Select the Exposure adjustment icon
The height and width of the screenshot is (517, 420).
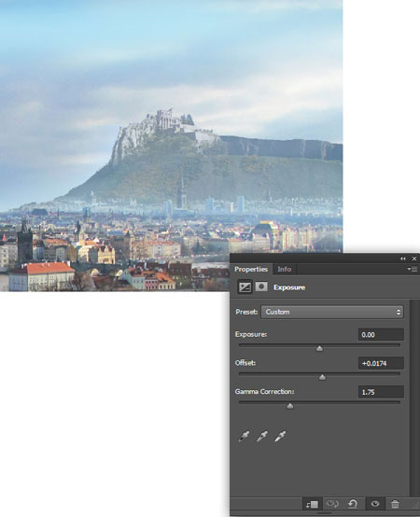pos(245,287)
